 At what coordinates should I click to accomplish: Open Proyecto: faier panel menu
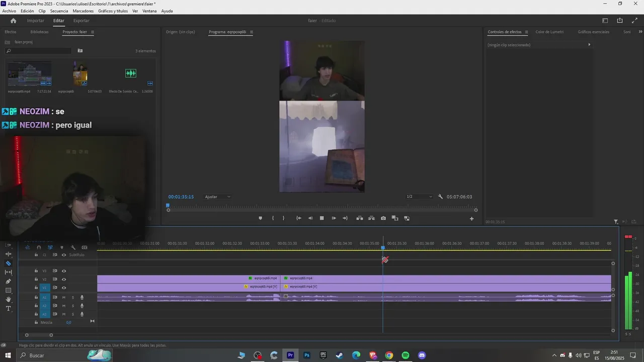tap(92, 32)
